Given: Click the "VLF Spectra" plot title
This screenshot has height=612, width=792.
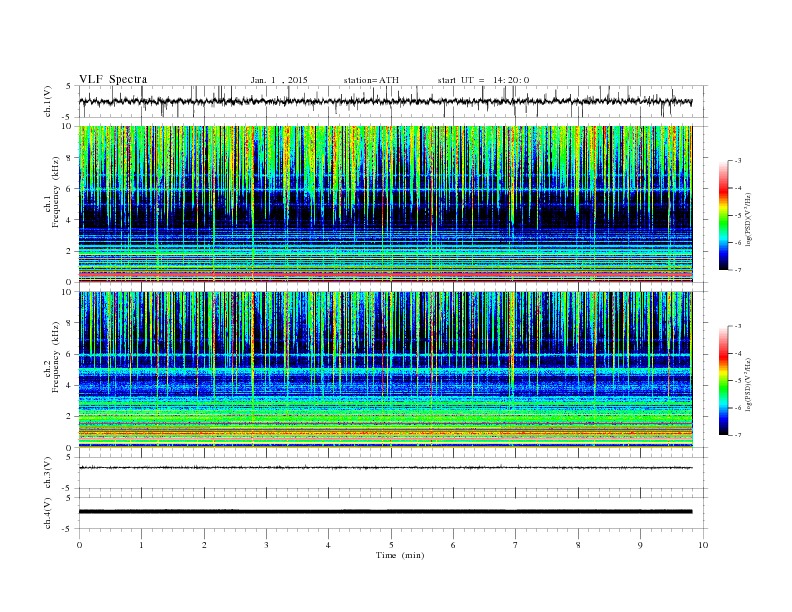Looking at the screenshot, I should pos(113,79).
